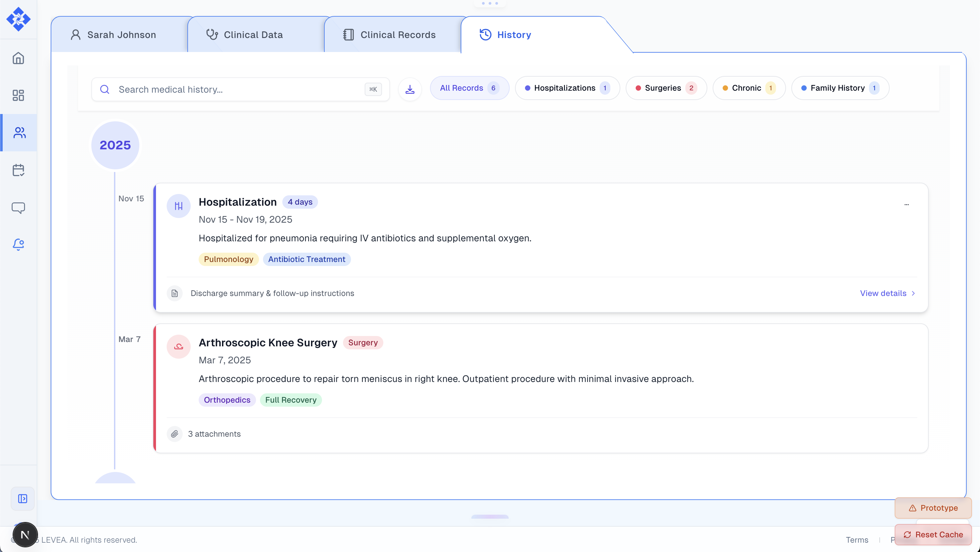980x552 pixels.
Task: Click the Reset Cache button
Action: click(933, 535)
